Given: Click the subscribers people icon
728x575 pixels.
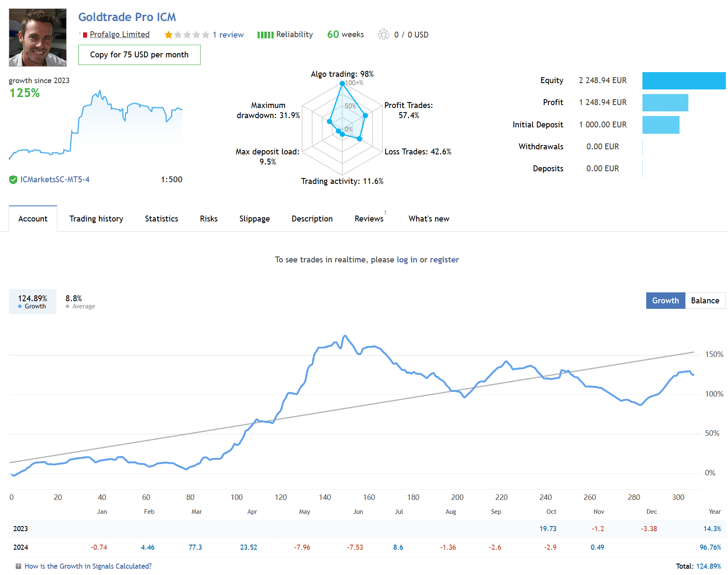Looking at the screenshot, I should [383, 35].
